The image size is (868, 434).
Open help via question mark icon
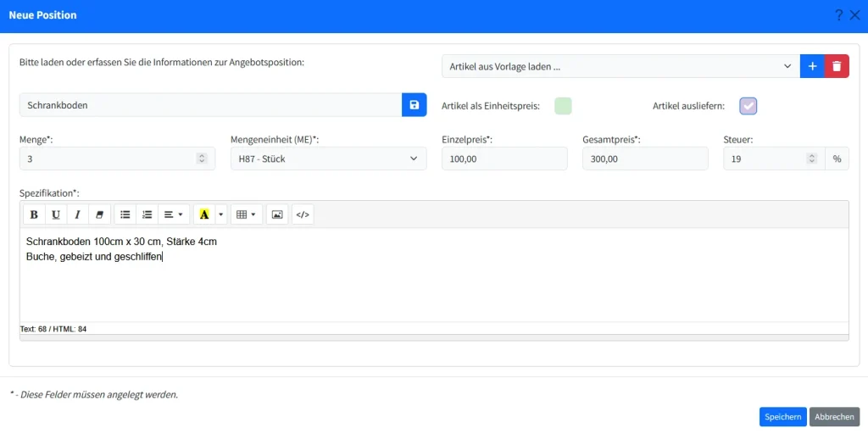tap(839, 15)
